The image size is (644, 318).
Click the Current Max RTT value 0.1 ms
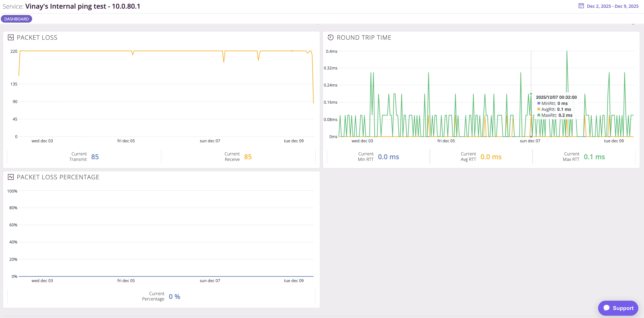click(x=594, y=157)
